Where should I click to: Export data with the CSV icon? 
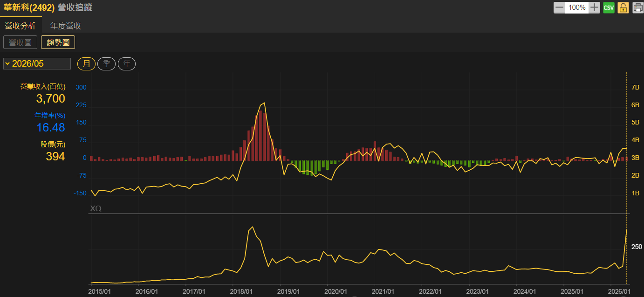coord(609,7)
